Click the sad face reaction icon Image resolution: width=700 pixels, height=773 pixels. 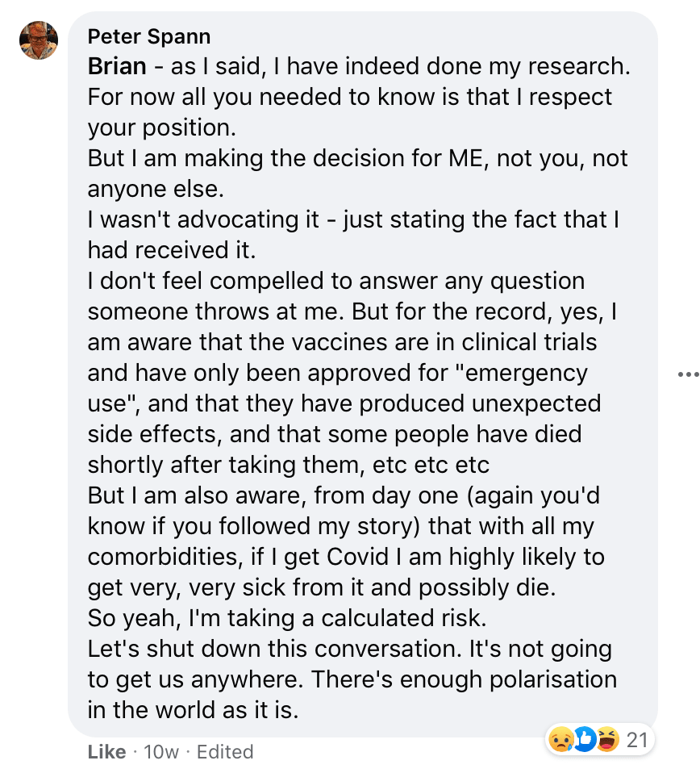click(560, 739)
